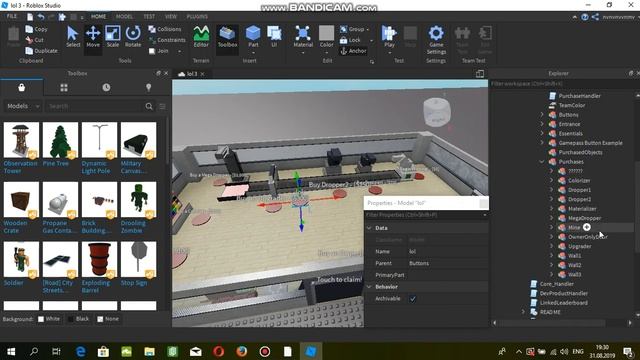Click the plus icon next to Mine
Viewport: 640px width, 360px height.
[x=587, y=227]
